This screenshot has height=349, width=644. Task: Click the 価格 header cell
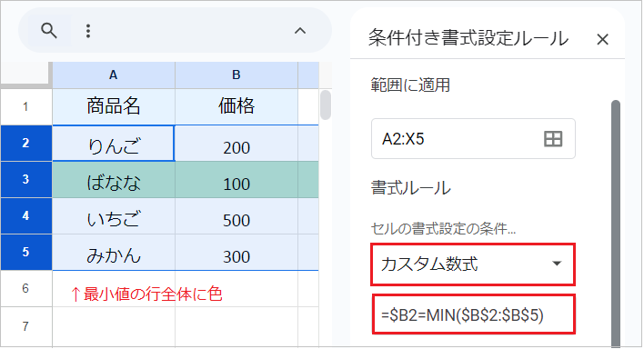coord(236,106)
